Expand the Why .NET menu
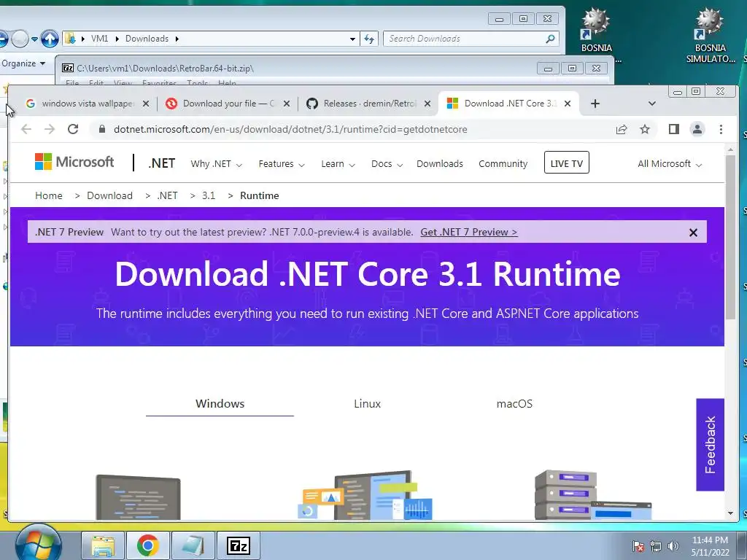Screen dimensions: 747x560 click(x=216, y=164)
